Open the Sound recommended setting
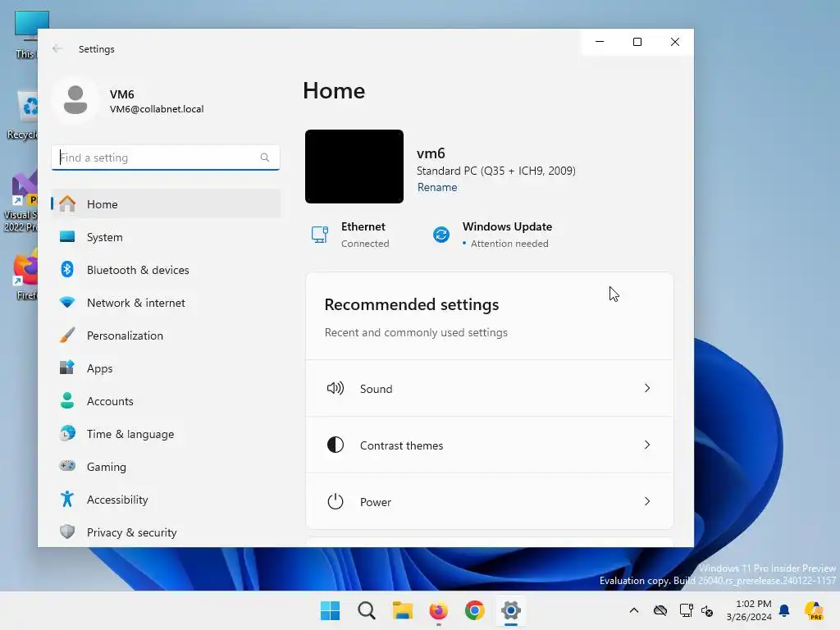840x630 pixels. (489, 388)
